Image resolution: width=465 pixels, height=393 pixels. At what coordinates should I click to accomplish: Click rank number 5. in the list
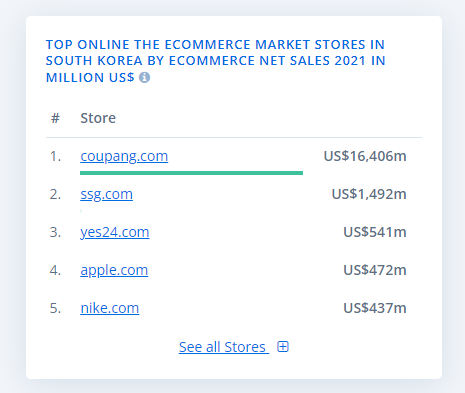point(55,308)
